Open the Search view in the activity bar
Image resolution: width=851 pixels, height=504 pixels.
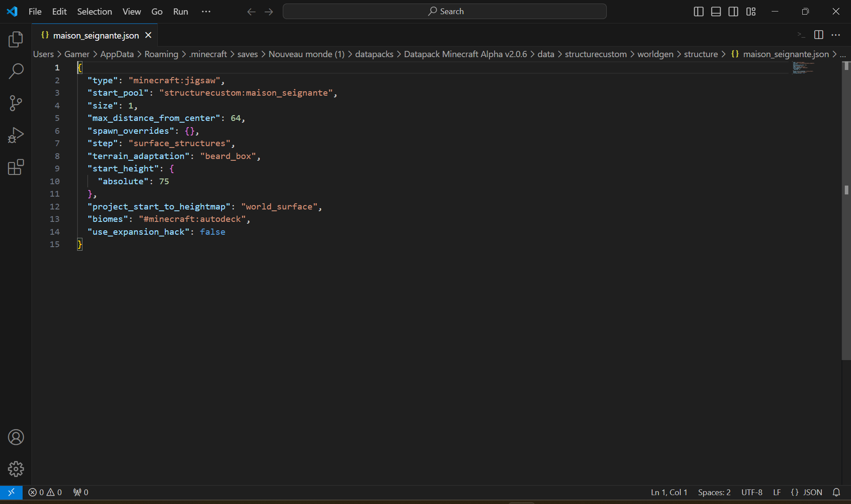tap(16, 71)
